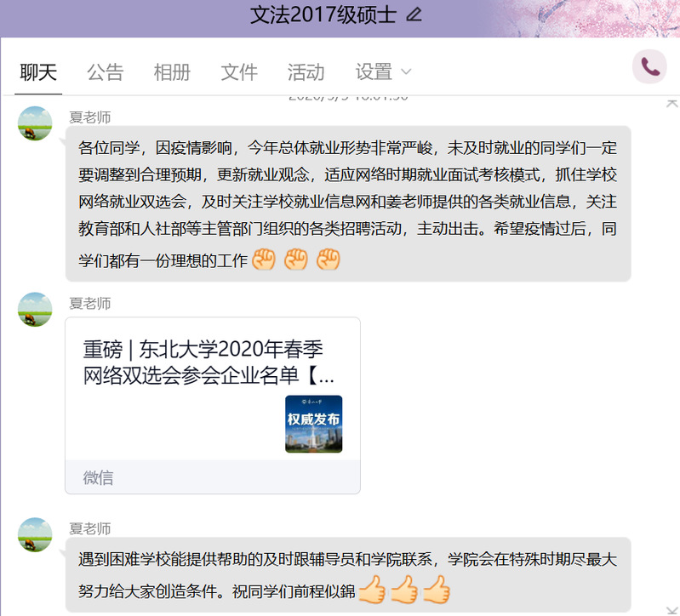Click scroll-down arrow at bottom of chat
This screenshot has width=680, height=616.
click(x=671, y=611)
